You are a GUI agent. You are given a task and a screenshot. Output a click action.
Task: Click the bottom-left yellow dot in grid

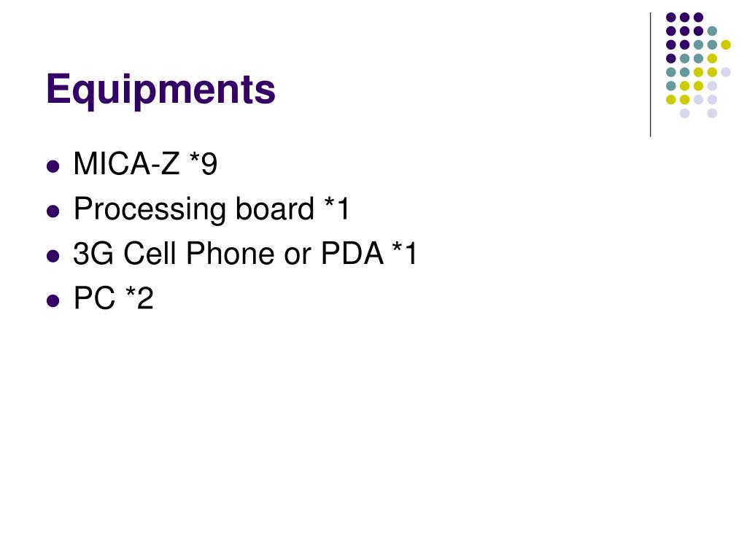pos(671,99)
